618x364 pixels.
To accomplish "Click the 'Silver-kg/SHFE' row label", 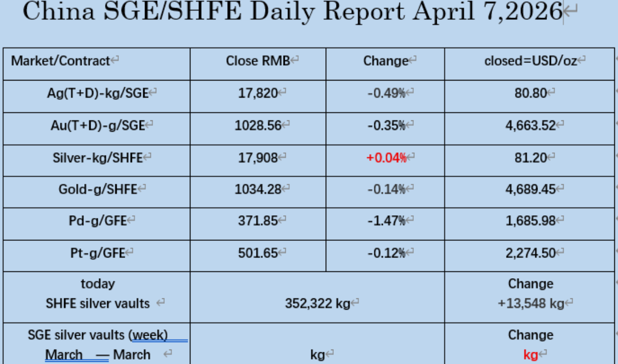I will tap(98, 157).
